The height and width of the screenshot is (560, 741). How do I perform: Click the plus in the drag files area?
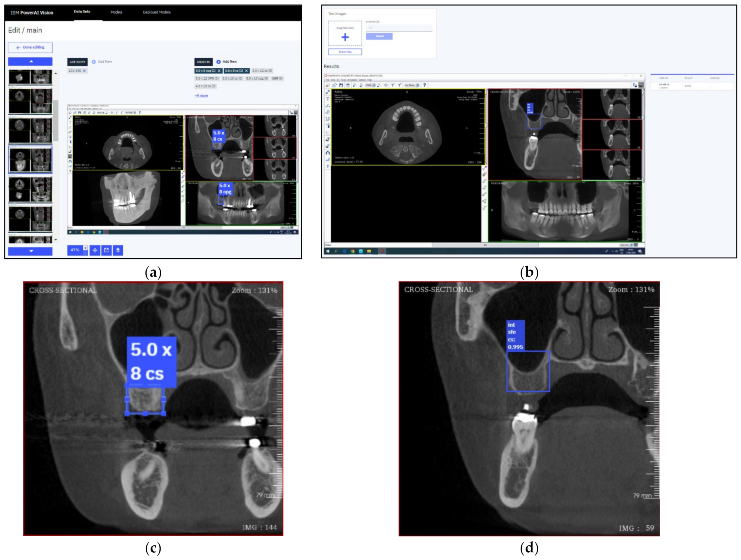tap(345, 37)
